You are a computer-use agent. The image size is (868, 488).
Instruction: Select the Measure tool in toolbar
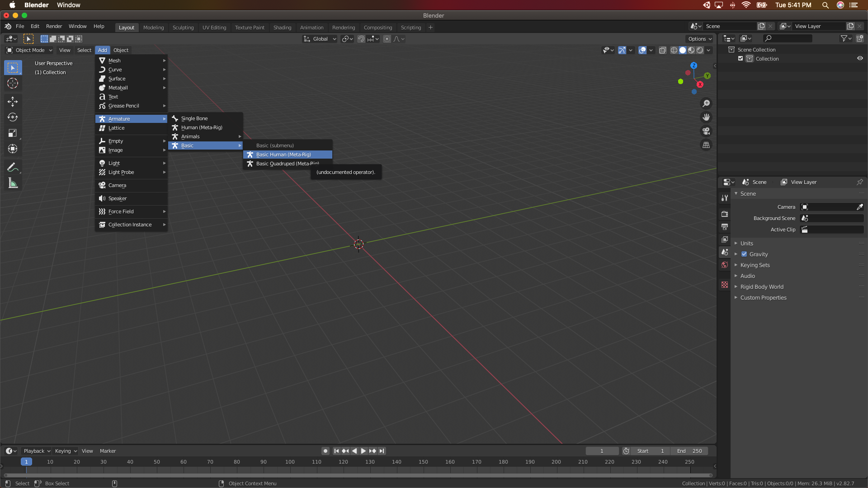(x=13, y=183)
